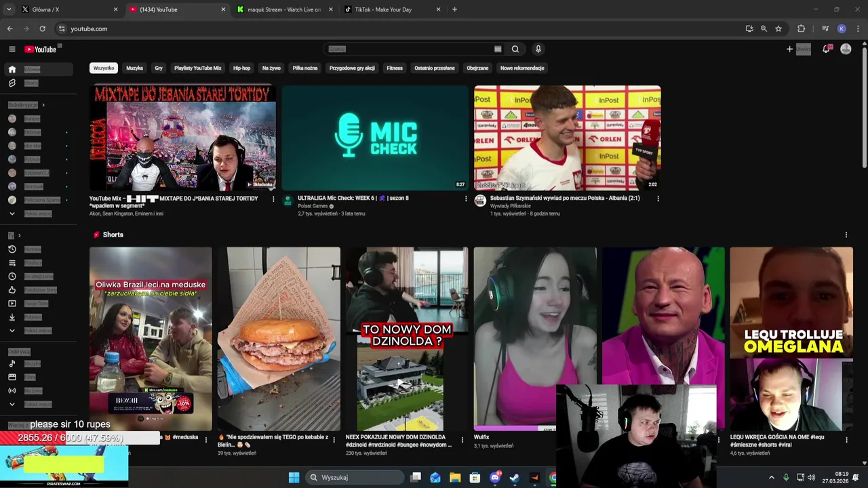The height and width of the screenshot is (488, 868).
Task: Open options menu for ULTRALIGA Mic Check video
Action: click(466, 199)
